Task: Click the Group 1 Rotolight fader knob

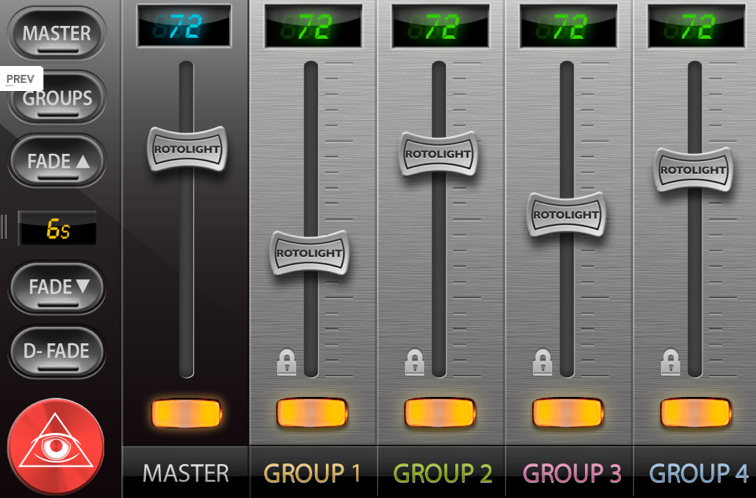Action: (309, 253)
